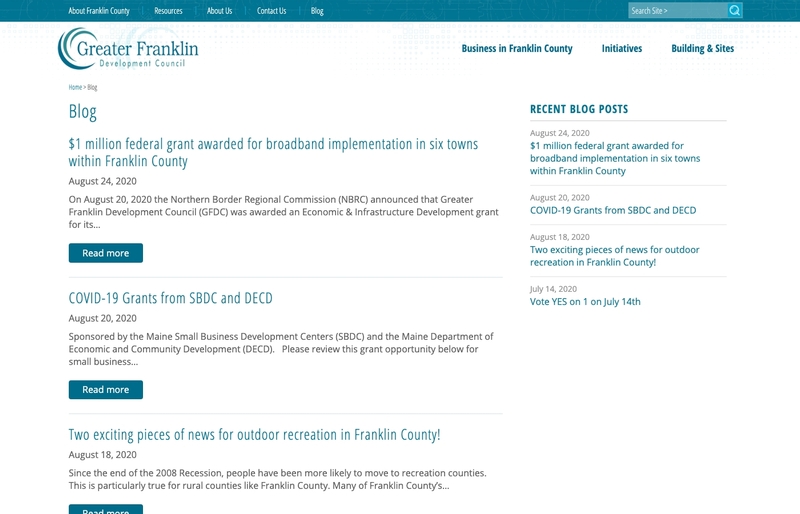Click excerpt beginning 'On August 20, 2020 the Northern Border'
This screenshot has height=514, width=800.
[x=284, y=212]
